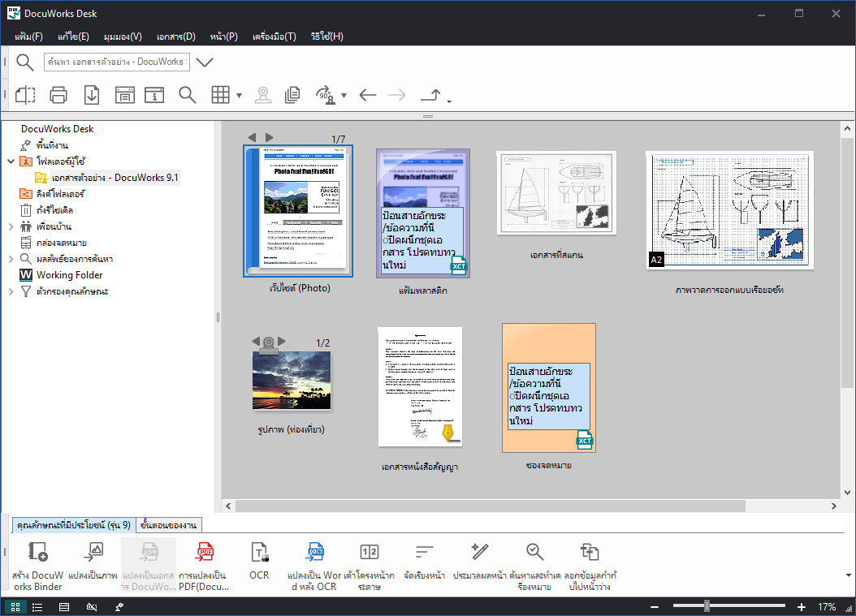Click the zoom slider handle

707,606
